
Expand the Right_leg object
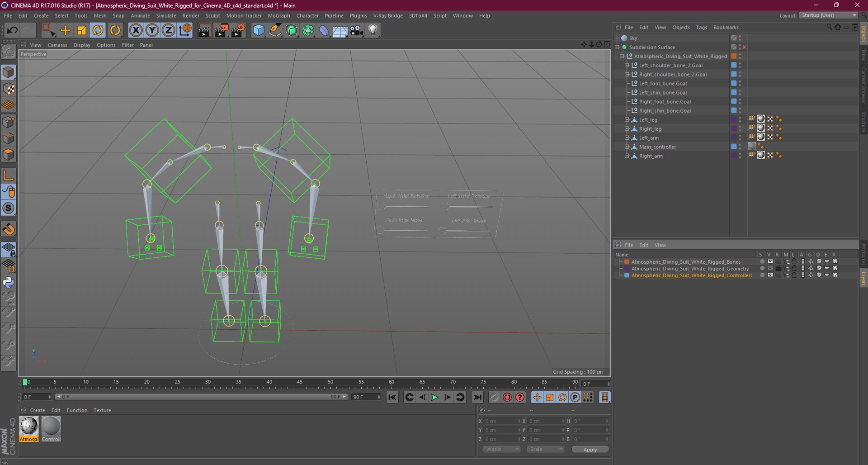click(627, 129)
